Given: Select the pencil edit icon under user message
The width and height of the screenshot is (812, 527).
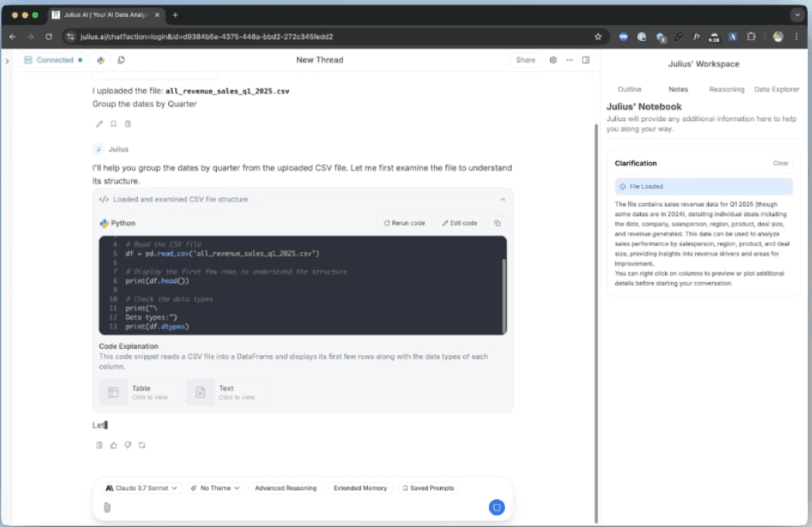Looking at the screenshot, I should (x=99, y=122).
